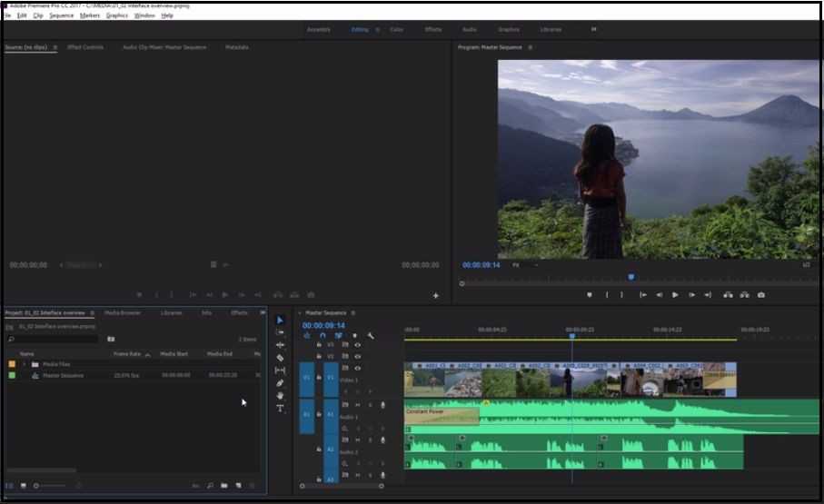Show hidden workspaces with overflow chevron
Screen dimensions: 824x504
coord(594,29)
